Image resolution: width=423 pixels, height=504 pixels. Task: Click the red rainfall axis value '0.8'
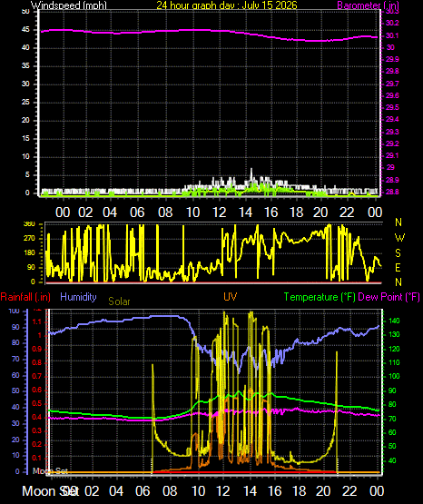(37, 362)
